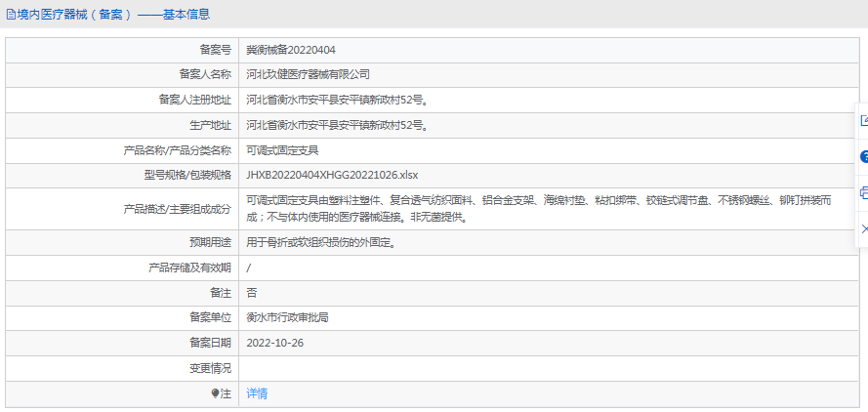Click the document icon before 境内医疗器械 title
Screen dimensions: 868x412
click(x=11, y=15)
